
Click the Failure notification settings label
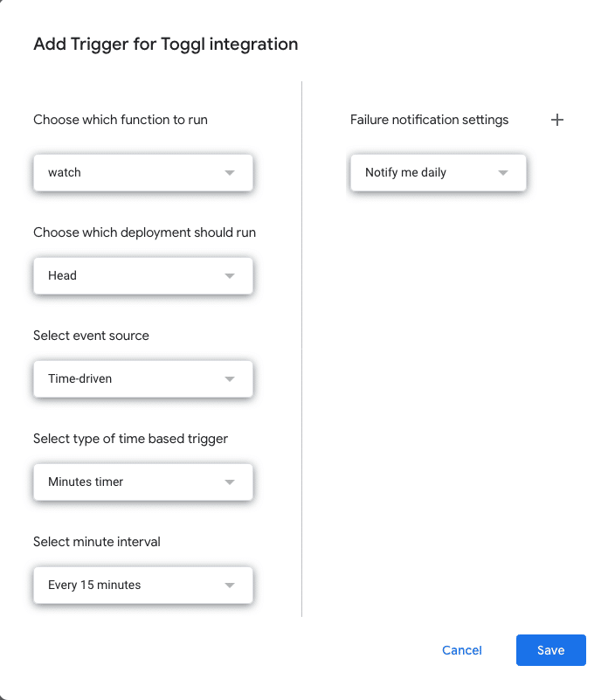429,120
